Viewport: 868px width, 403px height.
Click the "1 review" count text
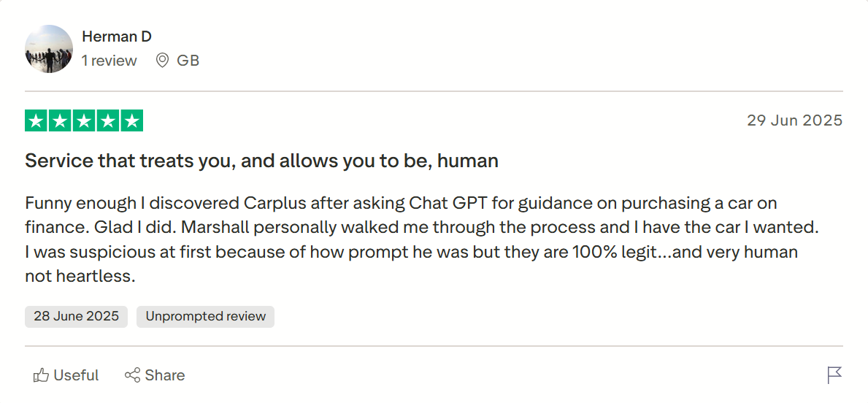coord(110,61)
